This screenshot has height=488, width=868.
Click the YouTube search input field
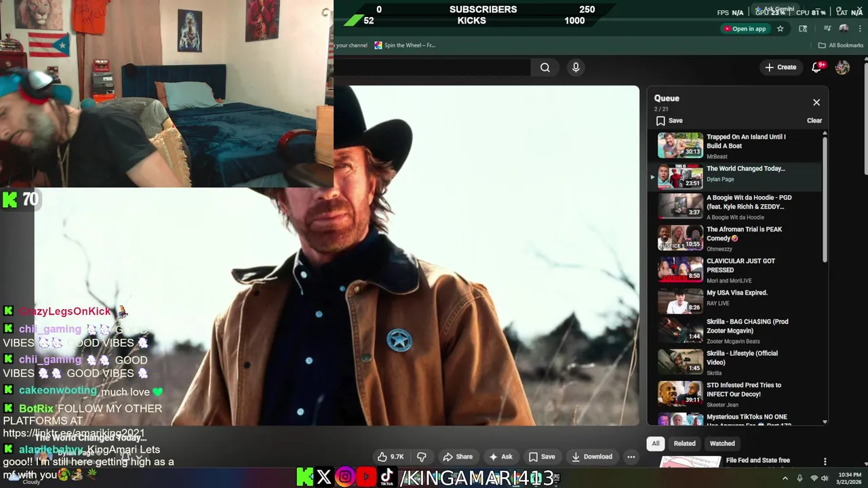click(433, 67)
